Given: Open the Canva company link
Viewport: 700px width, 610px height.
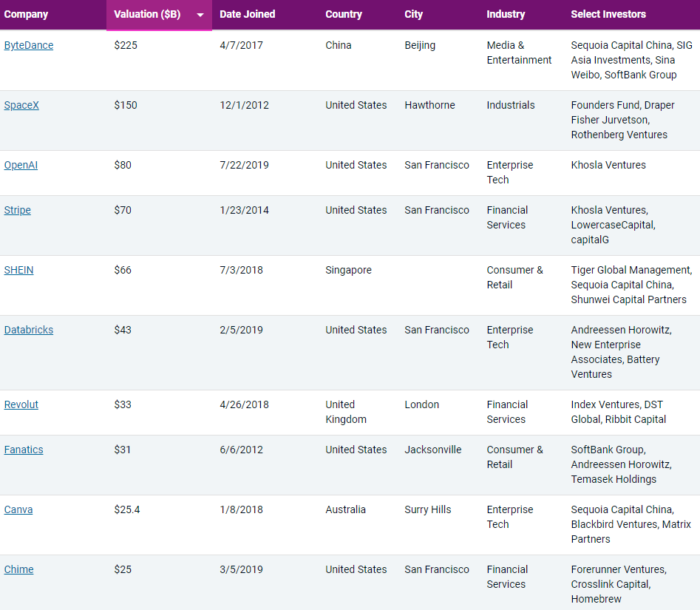Looking at the screenshot, I should (18, 509).
